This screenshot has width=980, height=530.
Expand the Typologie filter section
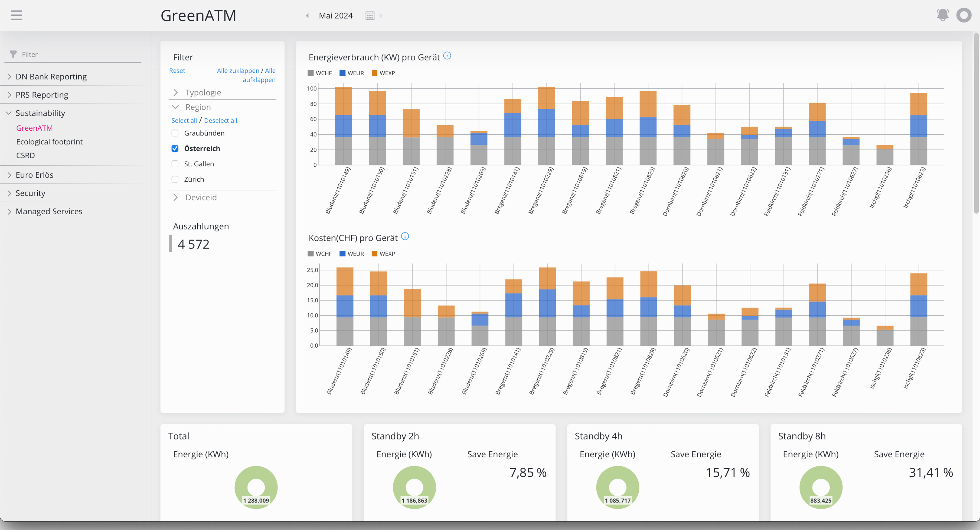tap(175, 92)
